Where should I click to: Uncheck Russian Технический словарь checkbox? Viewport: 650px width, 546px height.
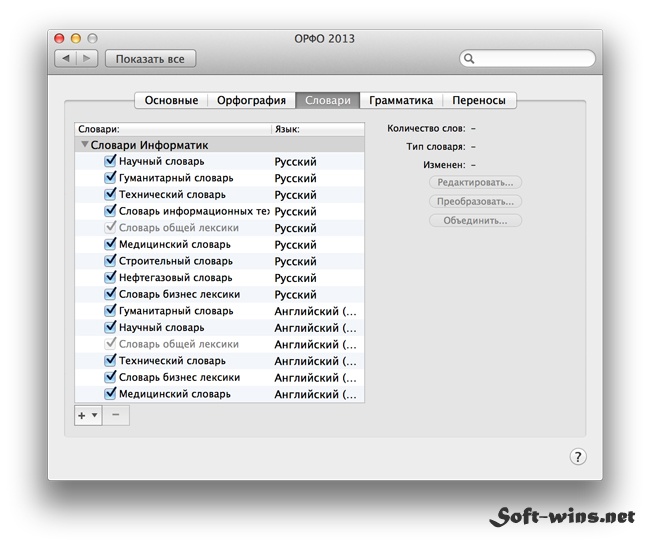(110, 194)
